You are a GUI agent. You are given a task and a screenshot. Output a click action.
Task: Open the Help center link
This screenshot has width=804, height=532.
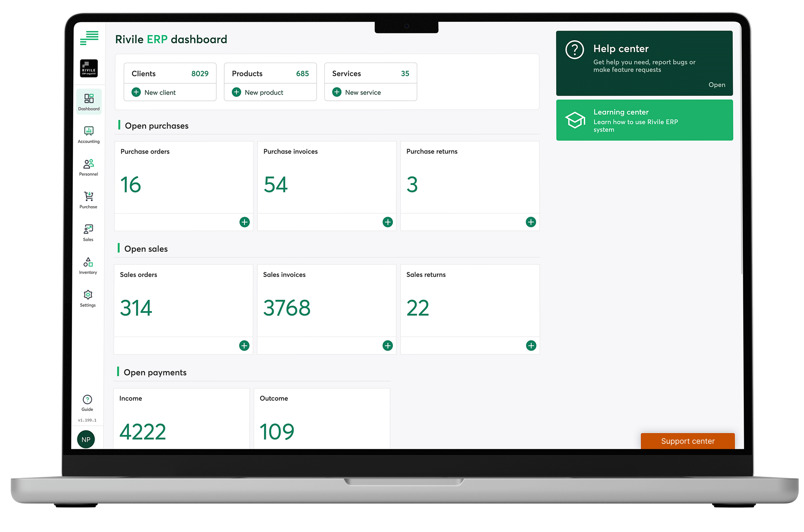pyautogui.click(x=717, y=84)
